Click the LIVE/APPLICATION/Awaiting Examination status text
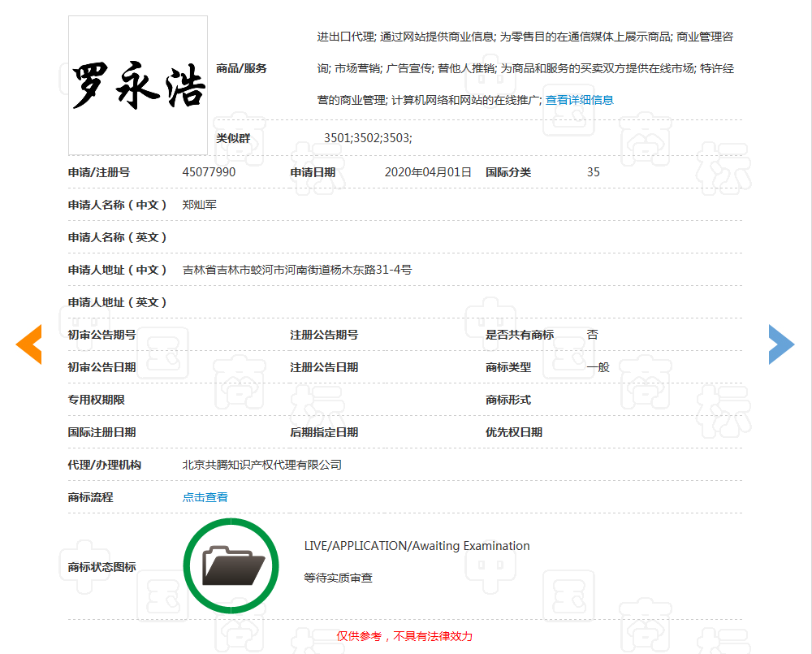This screenshot has height=654, width=812. (x=417, y=546)
